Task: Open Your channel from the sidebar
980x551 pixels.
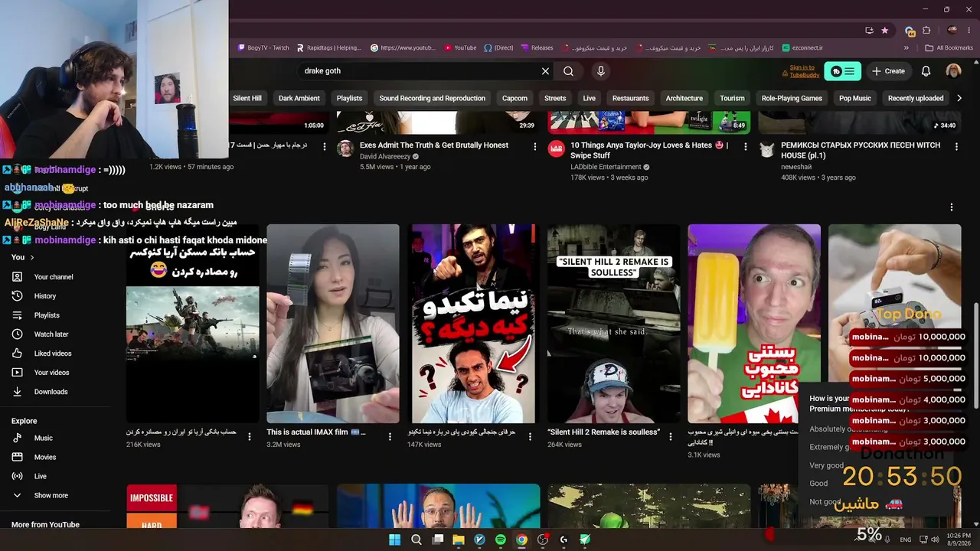Action: (x=54, y=277)
